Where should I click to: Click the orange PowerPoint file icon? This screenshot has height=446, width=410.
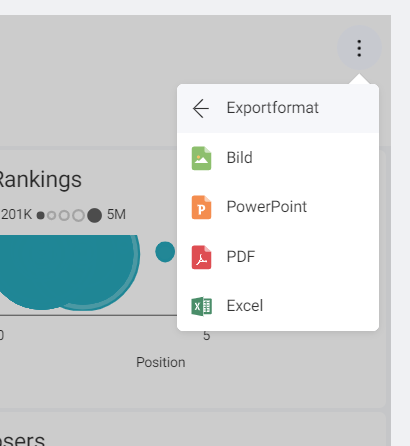click(x=201, y=207)
